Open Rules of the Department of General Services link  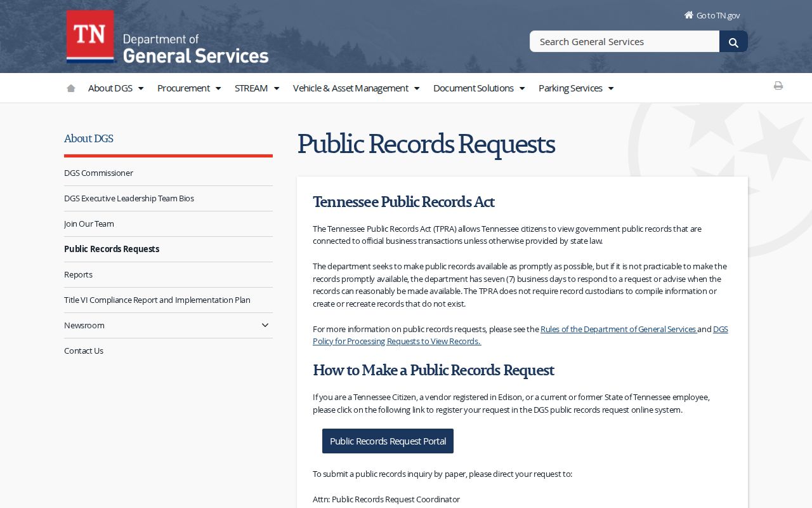(619, 329)
